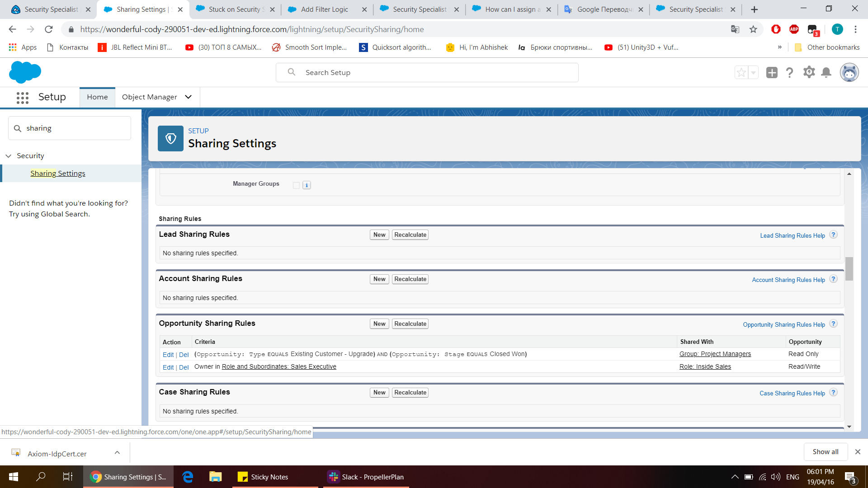Click the favorites star icon

741,72
